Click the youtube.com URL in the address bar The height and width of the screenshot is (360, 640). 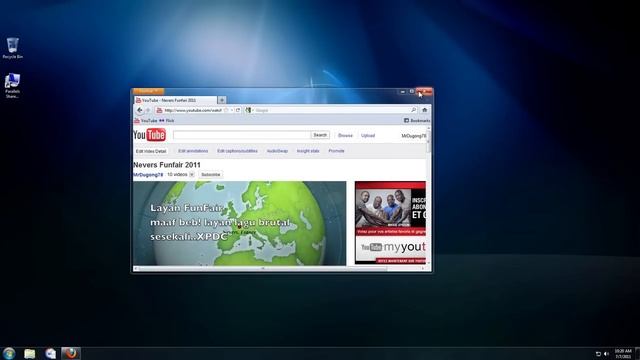[193, 110]
